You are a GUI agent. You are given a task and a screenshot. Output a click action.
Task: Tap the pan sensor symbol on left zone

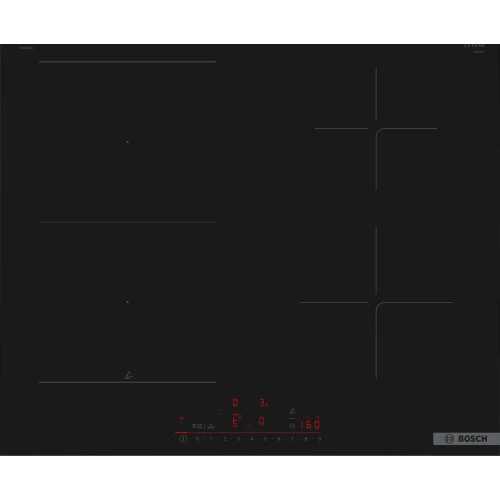(128, 375)
